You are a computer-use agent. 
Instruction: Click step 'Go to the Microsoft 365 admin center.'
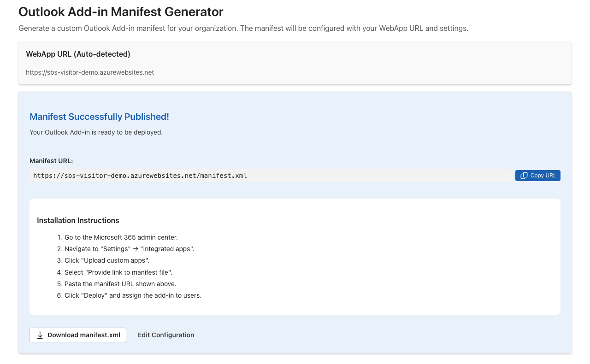(x=121, y=237)
